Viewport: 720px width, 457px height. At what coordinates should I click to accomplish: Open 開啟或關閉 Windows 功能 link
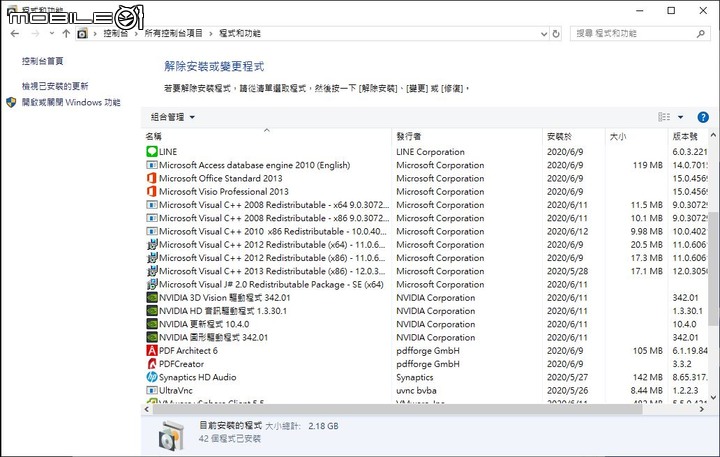(x=71, y=102)
